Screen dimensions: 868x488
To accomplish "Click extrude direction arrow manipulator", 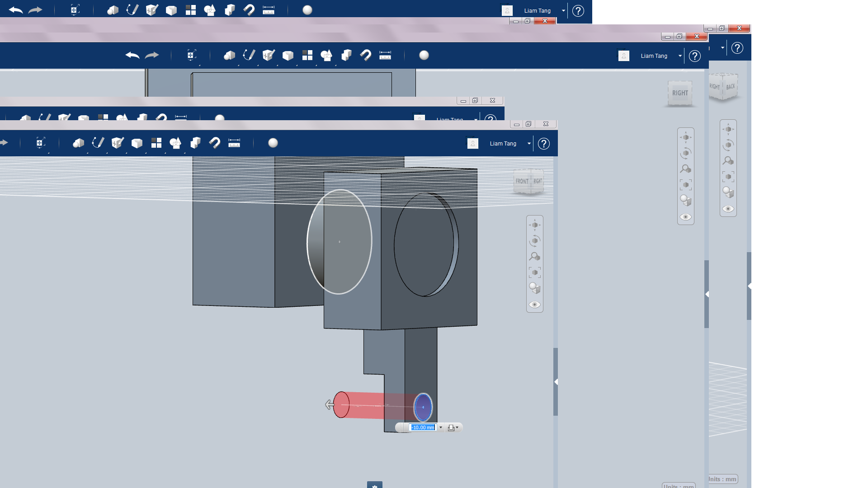I will (x=329, y=404).
